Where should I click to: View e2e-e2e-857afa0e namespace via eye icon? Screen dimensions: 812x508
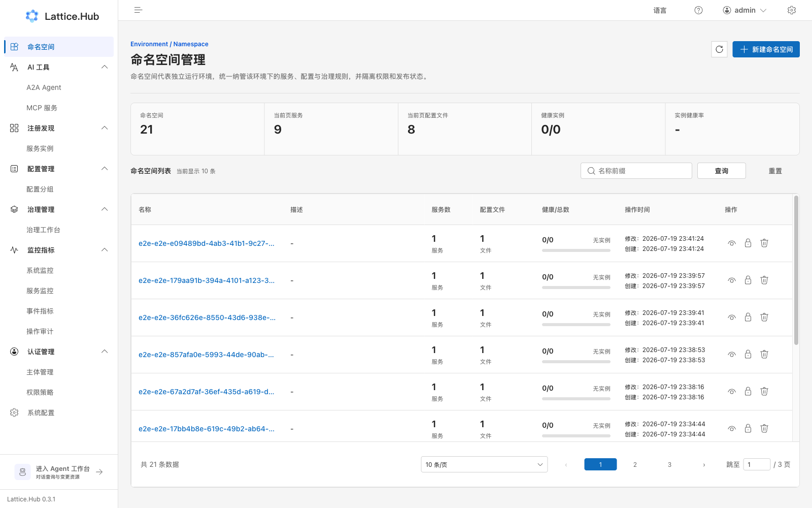pos(732,355)
